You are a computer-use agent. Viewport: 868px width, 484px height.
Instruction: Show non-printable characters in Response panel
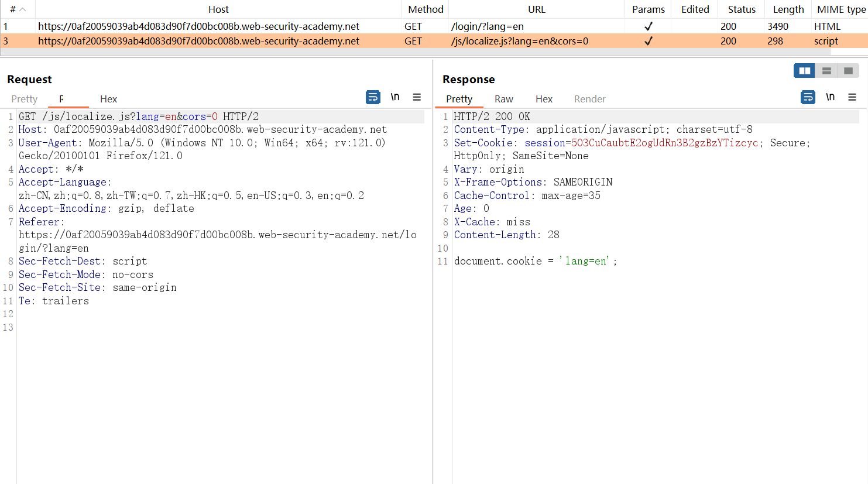[830, 97]
